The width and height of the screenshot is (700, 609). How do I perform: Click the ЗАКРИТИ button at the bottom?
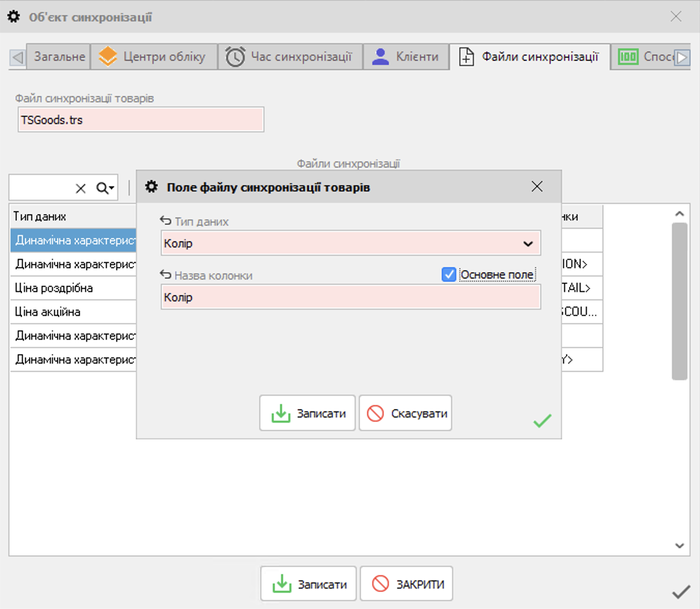tap(407, 584)
